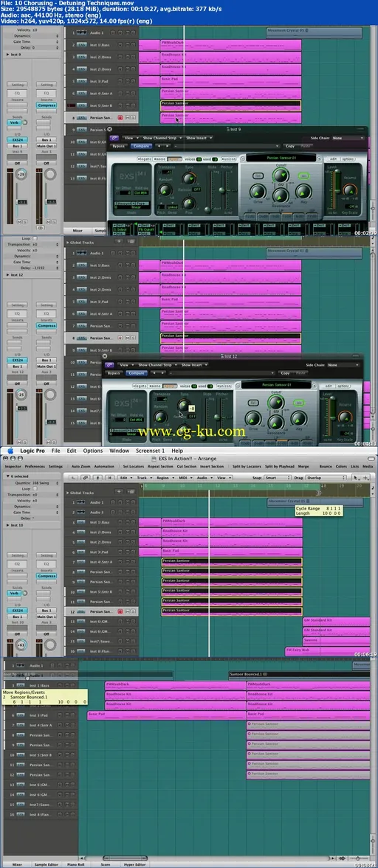This screenshot has height=868, width=378.
Task: Click the Auto Zoom toolbar button
Action: (81, 466)
